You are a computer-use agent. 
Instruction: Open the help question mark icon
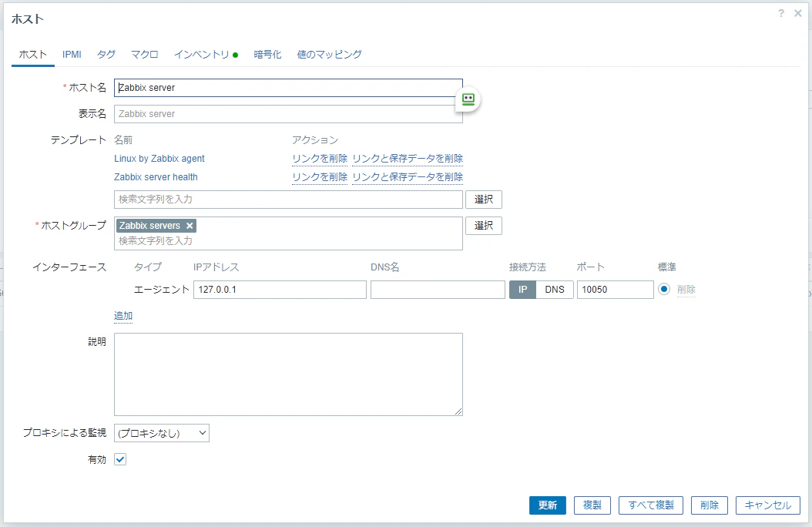coord(781,13)
